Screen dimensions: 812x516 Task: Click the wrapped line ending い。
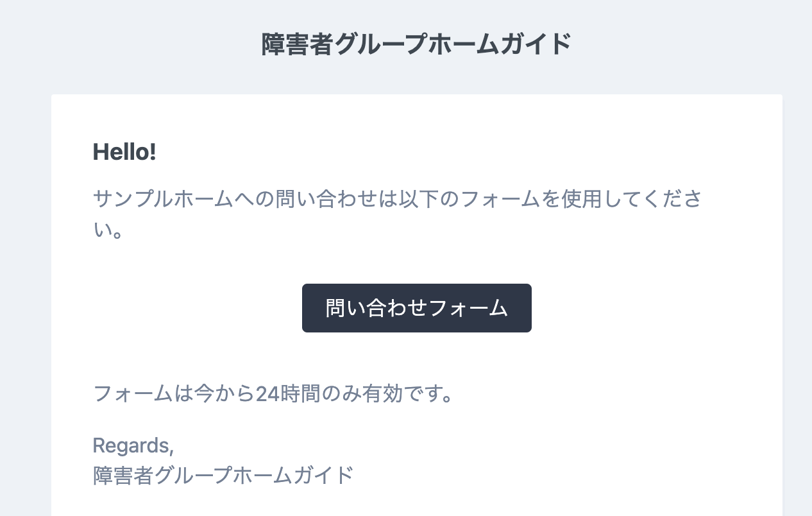click(108, 230)
